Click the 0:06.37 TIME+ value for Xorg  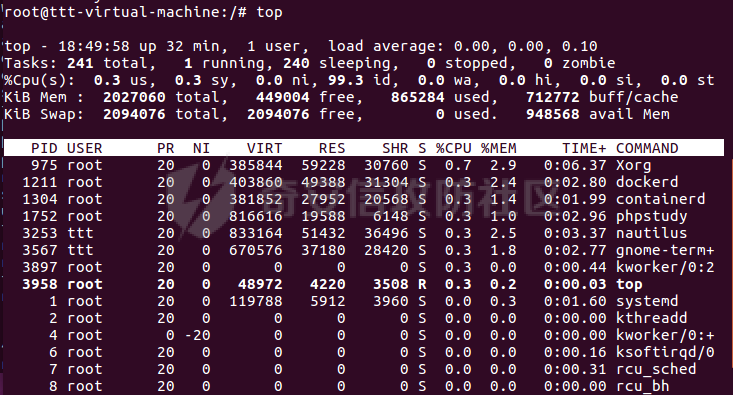coord(575,165)
